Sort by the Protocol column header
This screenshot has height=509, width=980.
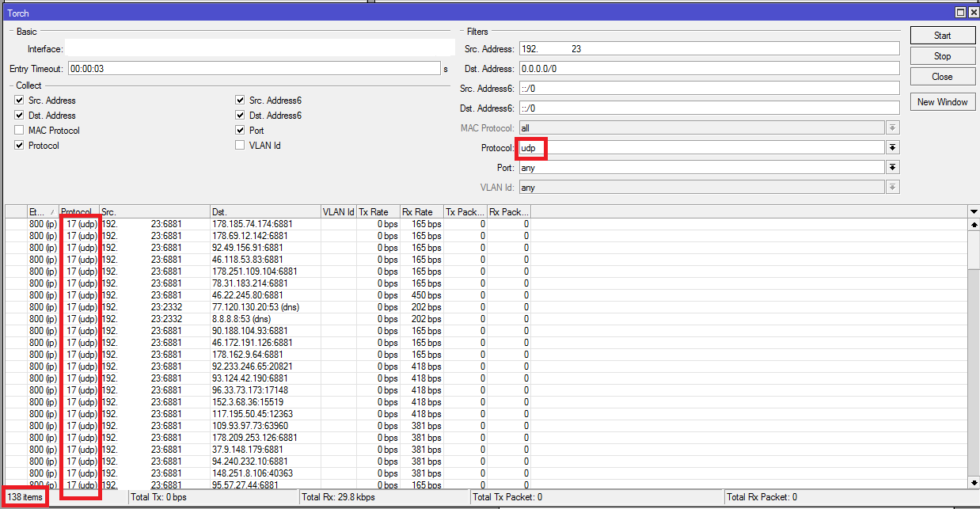(79, 212)
